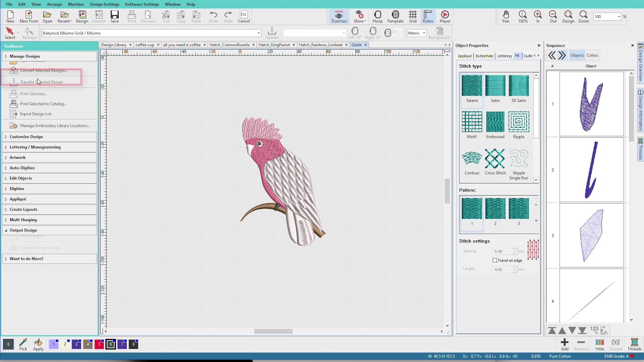Viewport: 644px width, 362px height.
Task: Click the Zoom In magnifier
Action: click(538, 17)
